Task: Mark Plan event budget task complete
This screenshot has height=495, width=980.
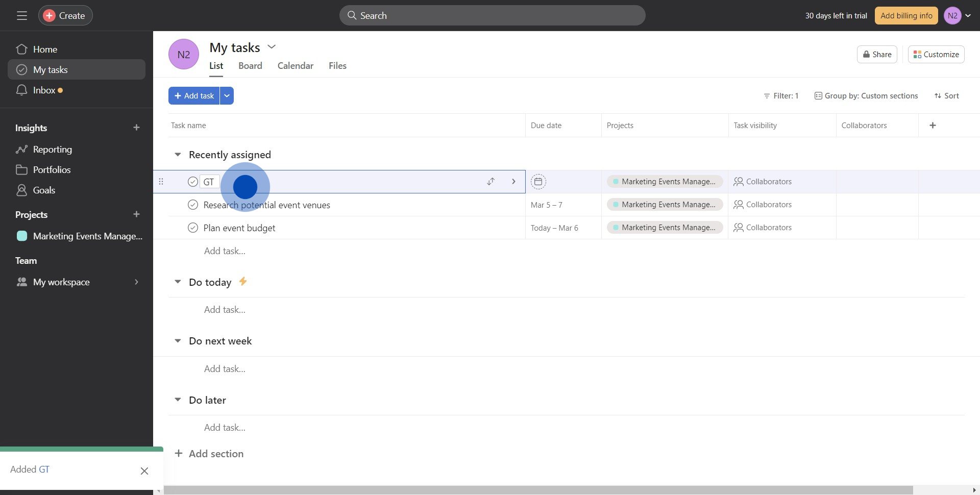Action: (x=193, y=228)
